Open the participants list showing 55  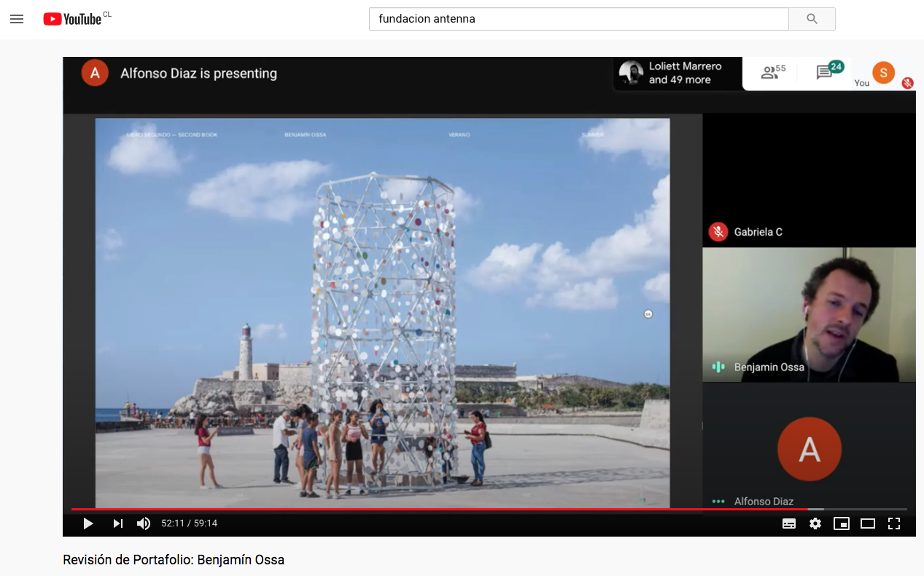(773, 72)
